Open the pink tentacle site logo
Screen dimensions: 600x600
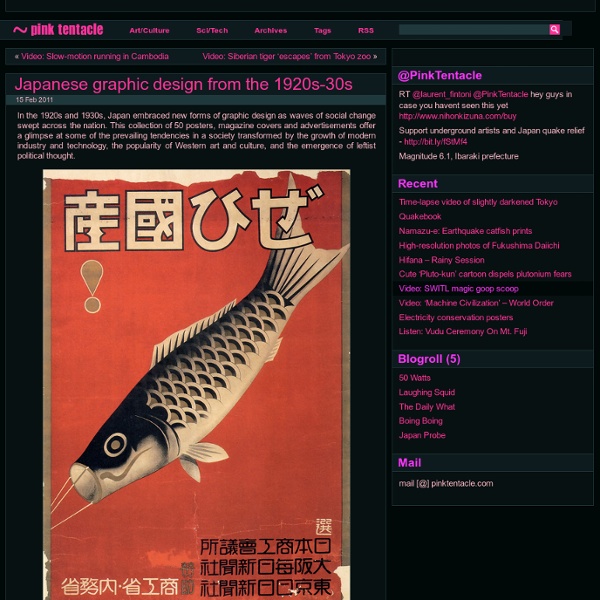point(58,30)
